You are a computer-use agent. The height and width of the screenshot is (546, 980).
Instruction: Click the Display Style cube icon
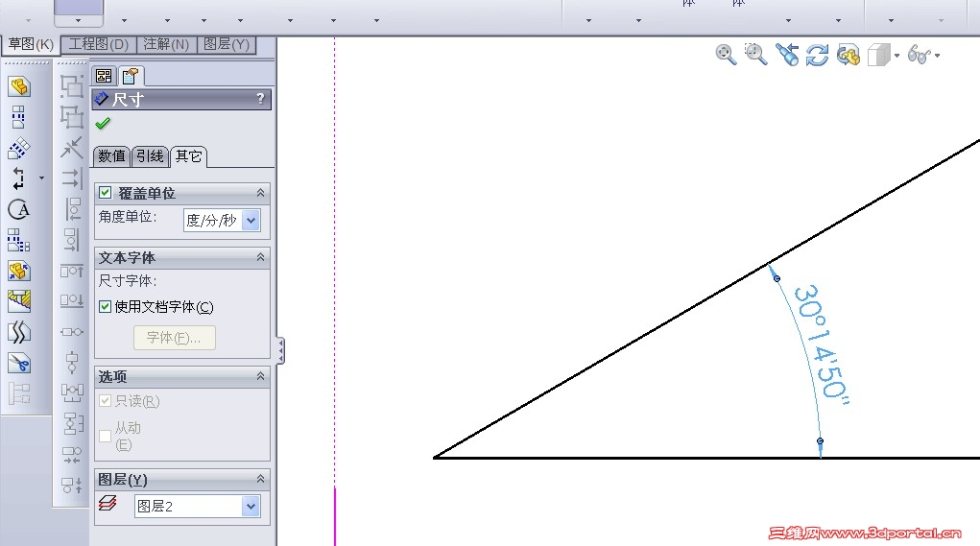[x=879, y=55]
